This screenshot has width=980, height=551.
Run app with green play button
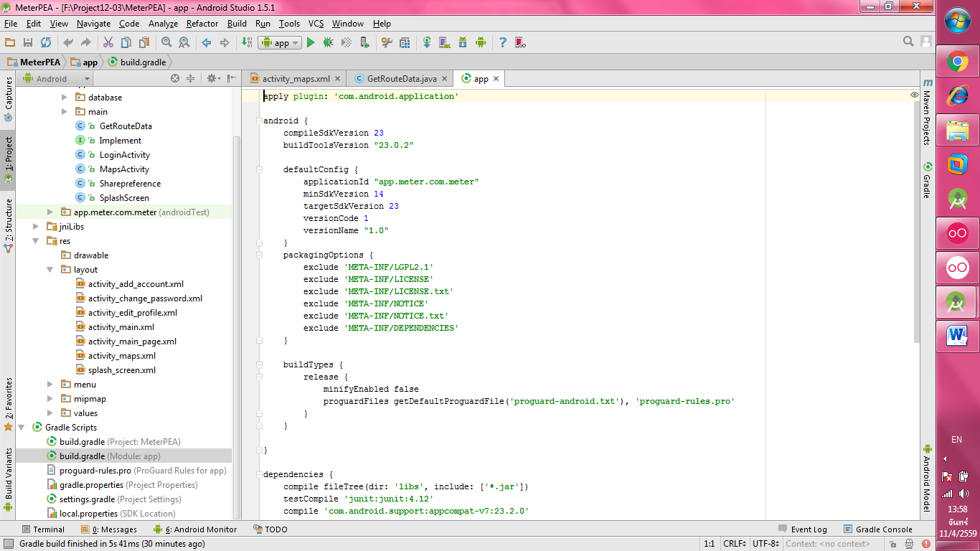point(311,43)
